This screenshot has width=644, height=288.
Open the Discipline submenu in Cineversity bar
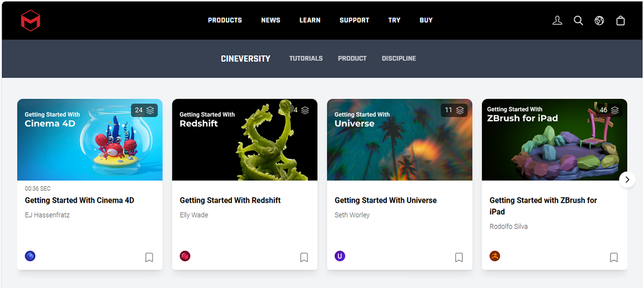click(399, 58)
